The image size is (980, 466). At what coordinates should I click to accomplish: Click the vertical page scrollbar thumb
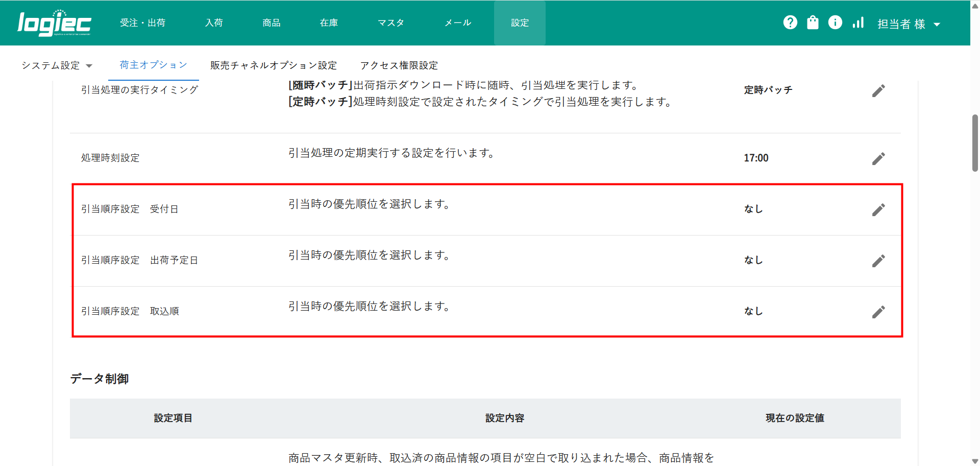pyautogui.click(x=975, y=143)
